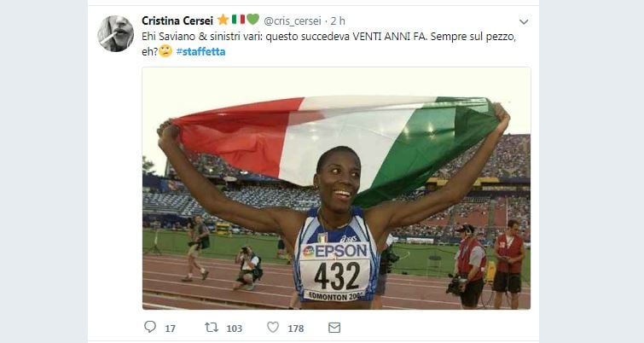
Task: Click the Cristina Cersei display name
Action: [177, 20]
